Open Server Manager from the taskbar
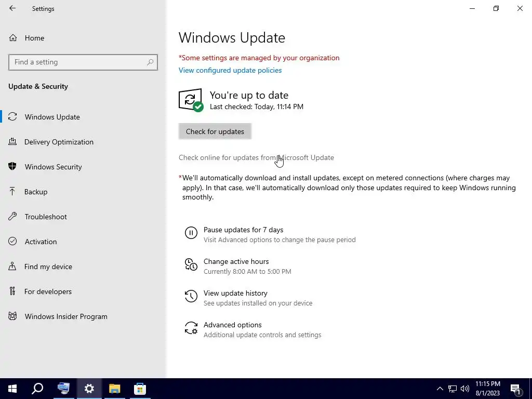This screenshot has width=532, height=399. click(63, 389)
